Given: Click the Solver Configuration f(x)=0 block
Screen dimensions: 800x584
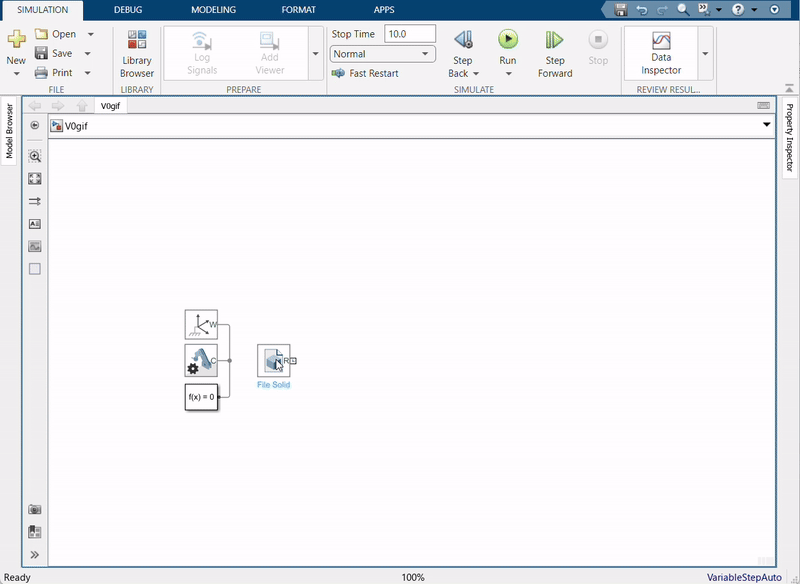Looking at the screenshot, I should (201, 396).
